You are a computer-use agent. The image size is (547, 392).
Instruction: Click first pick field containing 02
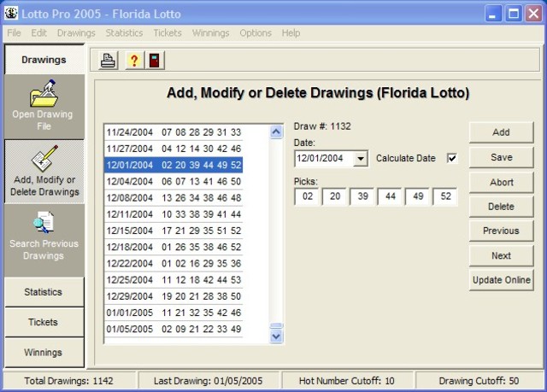tap(307, 196)
